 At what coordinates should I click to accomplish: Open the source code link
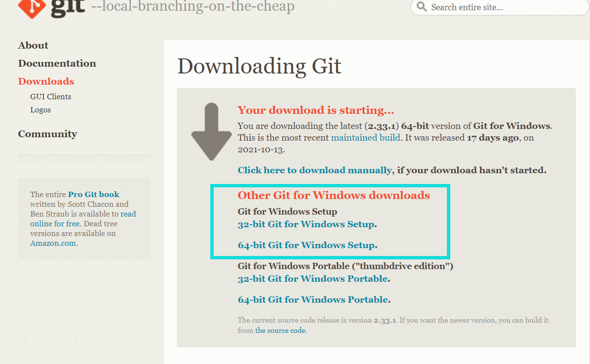[x=280, y=330]
